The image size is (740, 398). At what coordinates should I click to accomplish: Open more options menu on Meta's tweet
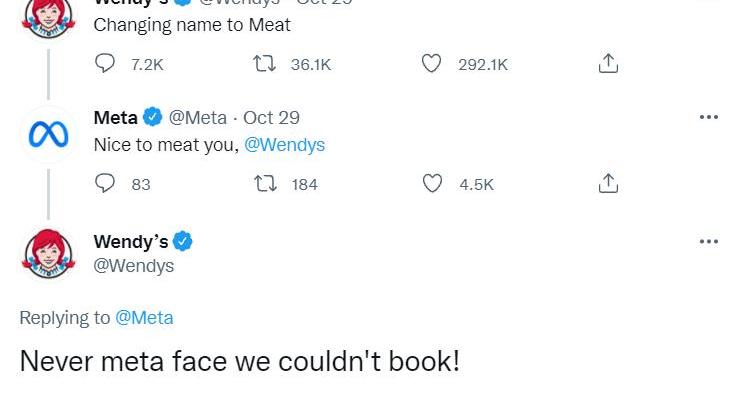tap(708, 117)
